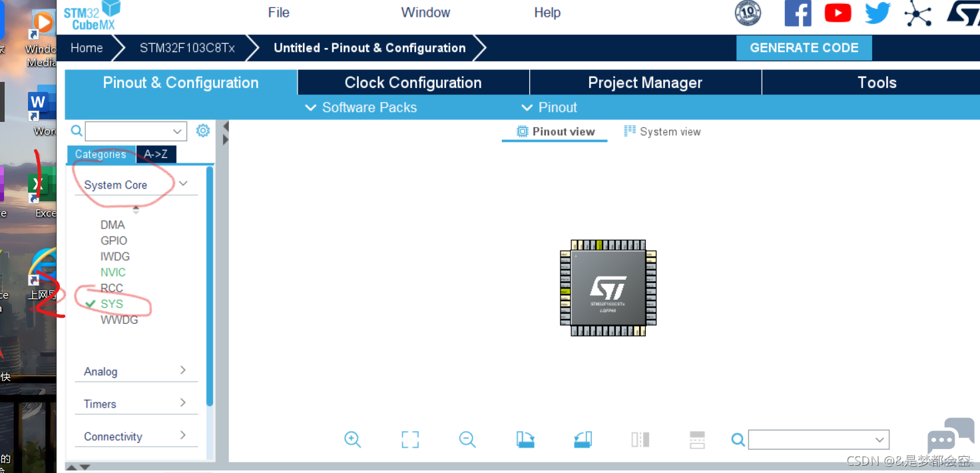Go to Home in the breadcrumb
Viewport: 980px width, 473px height.
pos(87,48)
